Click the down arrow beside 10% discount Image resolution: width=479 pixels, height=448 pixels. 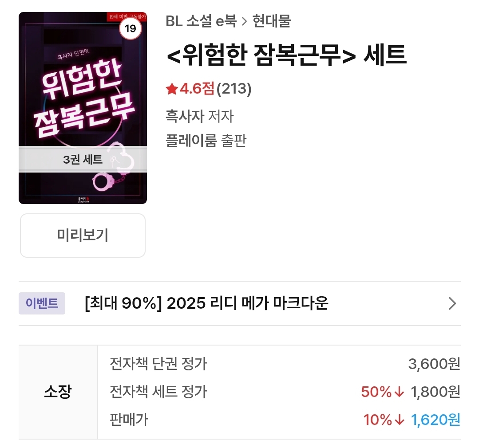[x=399, y=420]
